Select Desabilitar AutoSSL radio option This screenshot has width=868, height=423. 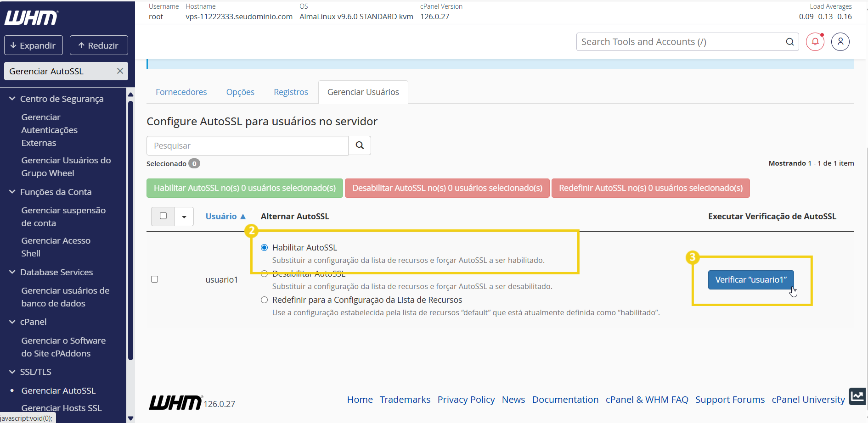[264, 274]
